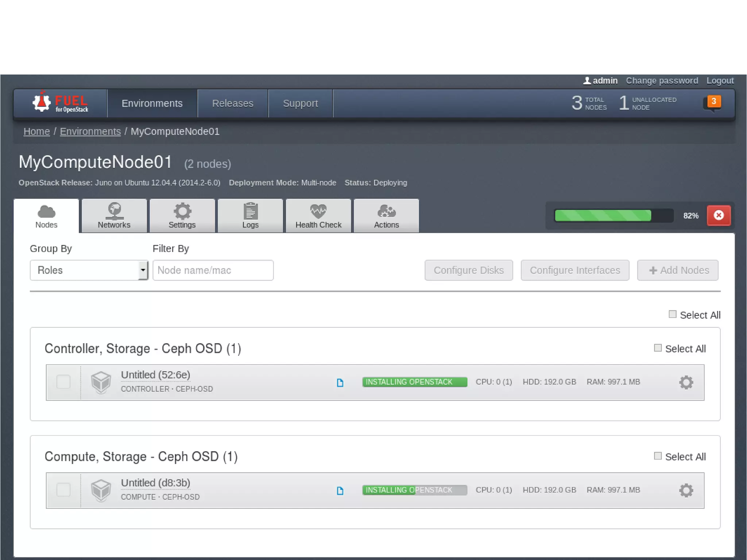Open the orange notifications badge
The height and width of the screenshot is (560, 747).
tap(713, 101)
